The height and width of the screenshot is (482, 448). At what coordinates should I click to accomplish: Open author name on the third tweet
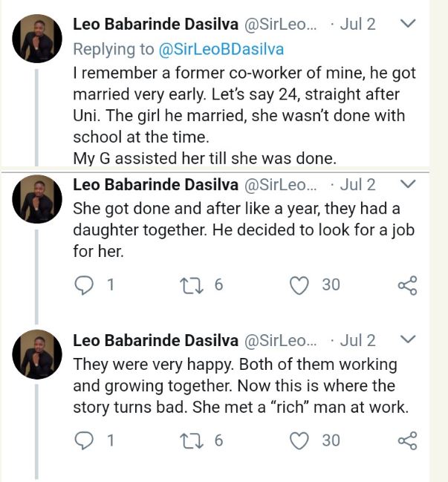point(156,340)
